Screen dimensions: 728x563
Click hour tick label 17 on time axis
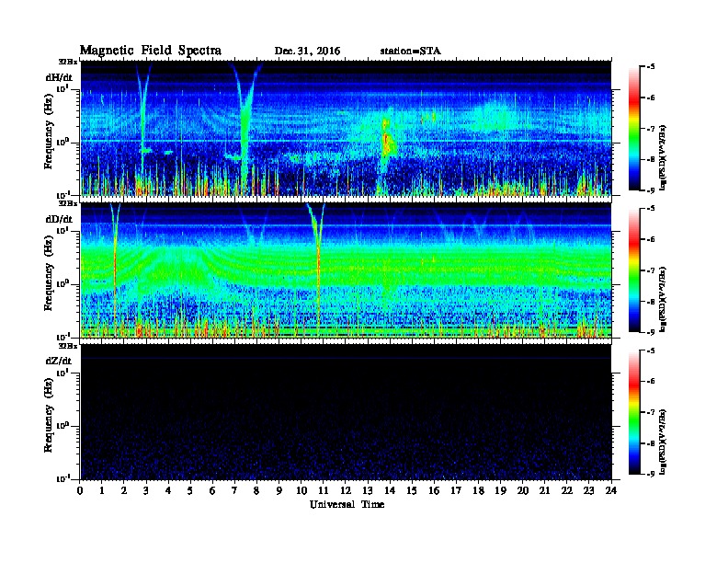[457, 490]
